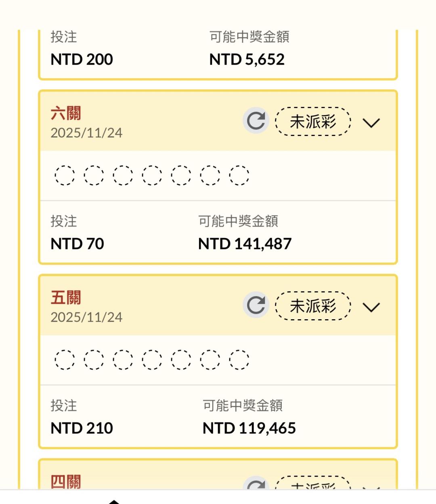Select the first dashed circle in 五關 card
436x504 pixels.
pyautogui.click(x=65, y=360)
